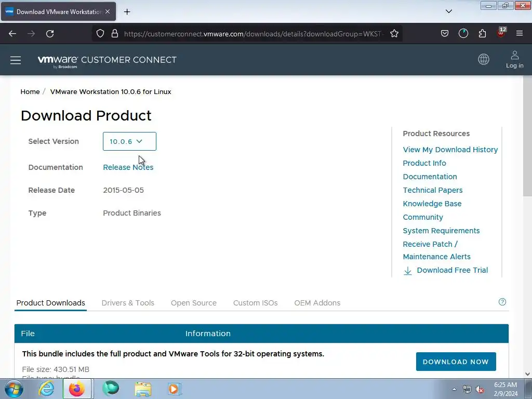
Task: Open the green globe taskbar application
Action: [x=111, y=389]
